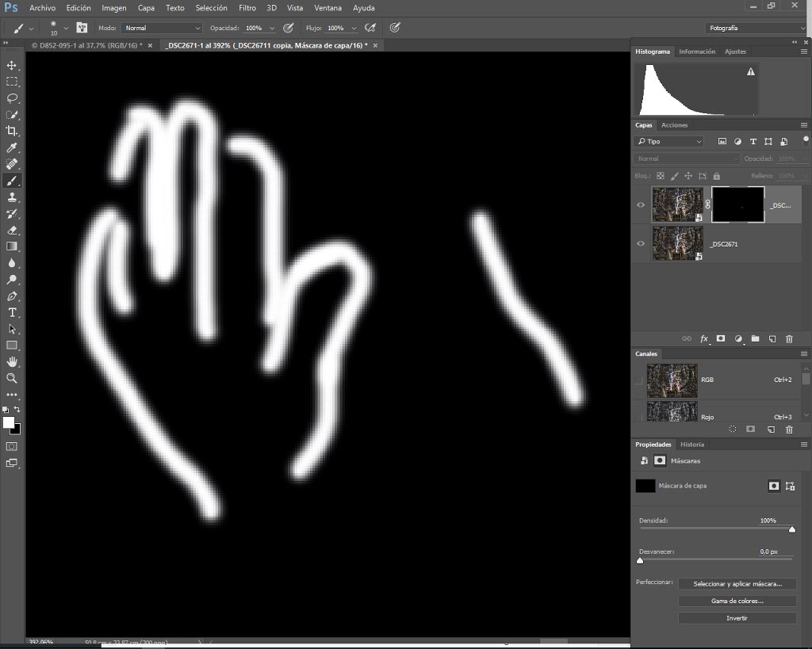Open the Fotografía workspace dropdown
This screenshot has height=649, width=812.
pyautogui.click(x=756, y=28)
